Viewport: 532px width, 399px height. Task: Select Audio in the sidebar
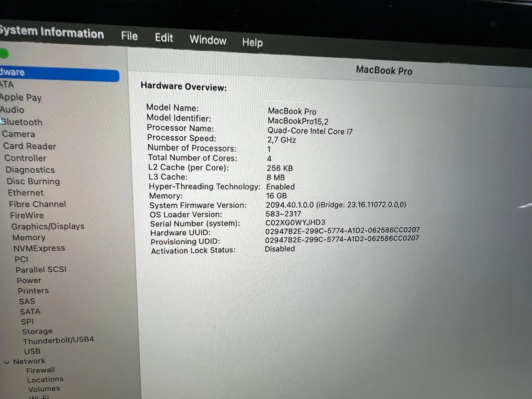pyautogui.click(x=12, y=110)
